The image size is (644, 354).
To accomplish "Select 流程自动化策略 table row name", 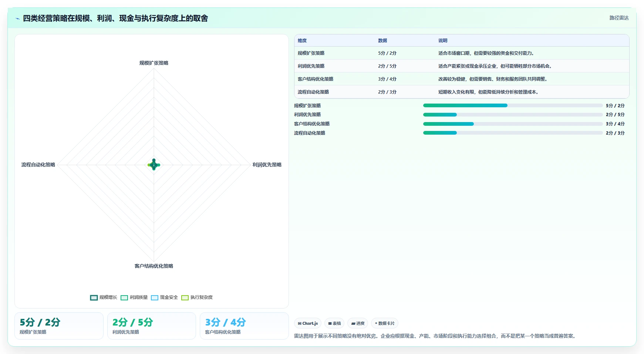I will click(313, 92).
